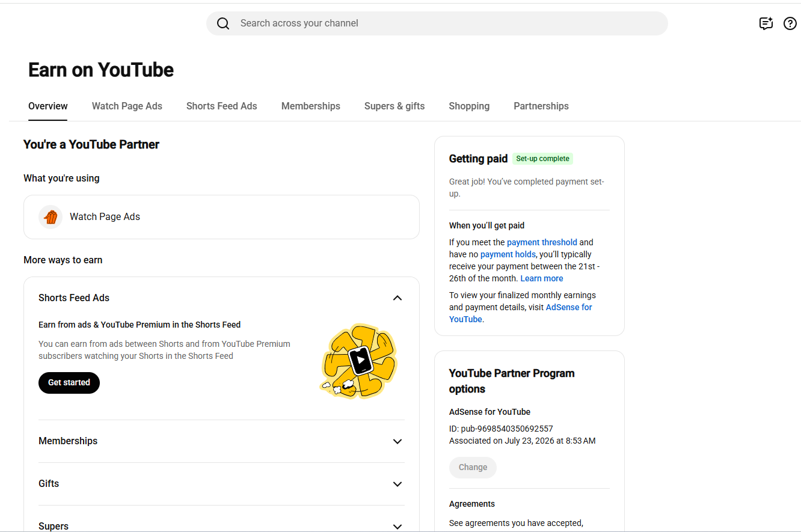Click the 'AdSense for YouTube' subheading text
Image resolution: width=801 pixels, height=532 pixels.
[x=489, y=412]
